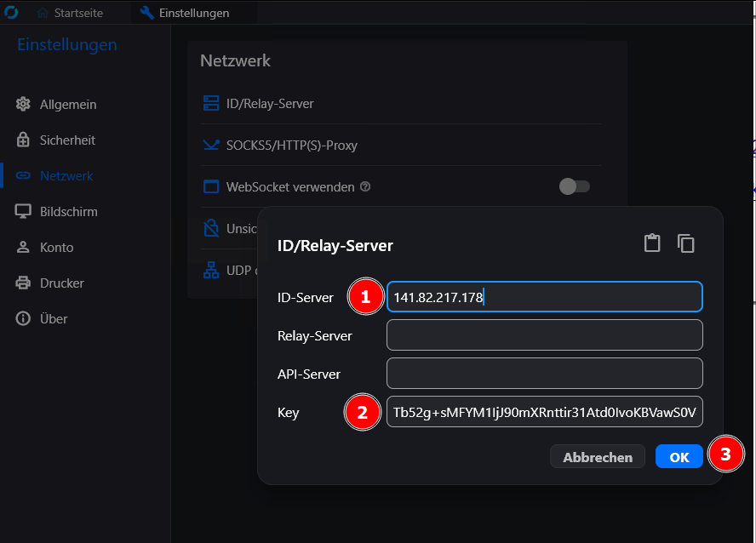Click the Netzwerk link icon in sidebar
This screenshot has width=756, height=543.
[23, 175]
